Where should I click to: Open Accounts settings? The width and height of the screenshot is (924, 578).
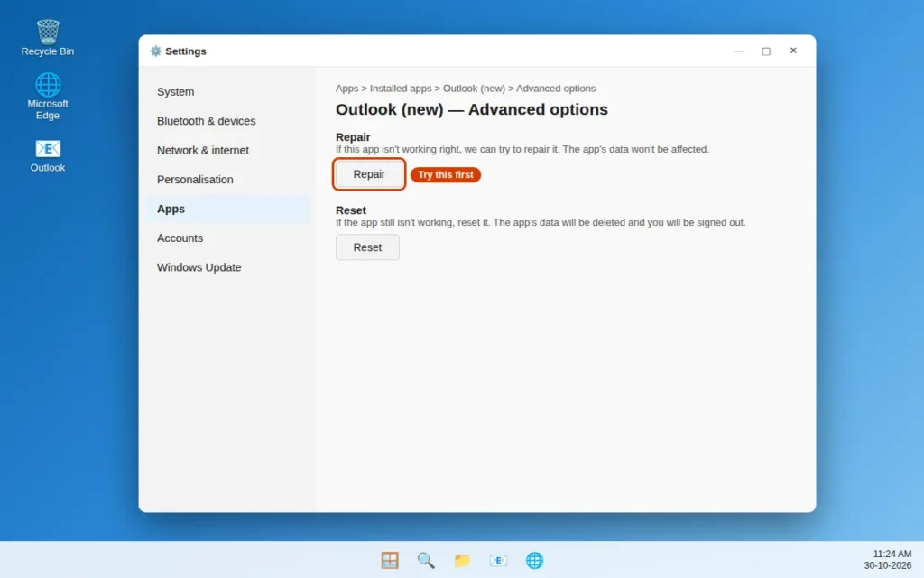click(x=227, y=238)
